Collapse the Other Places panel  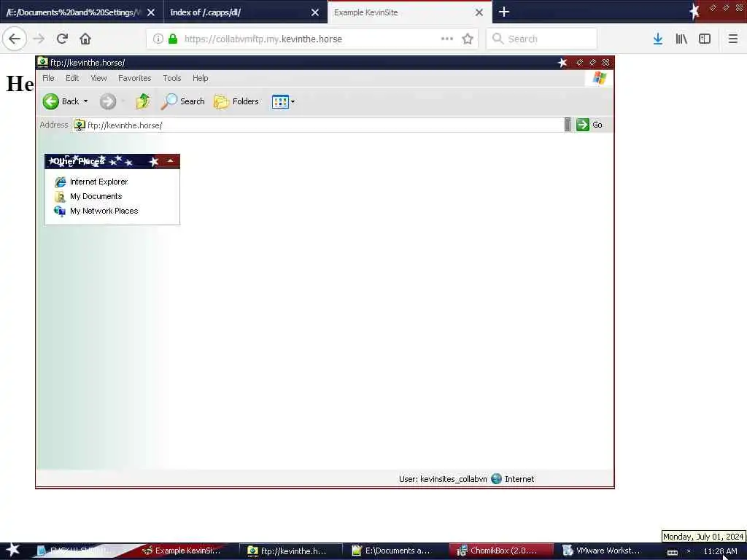pos(170,161)
